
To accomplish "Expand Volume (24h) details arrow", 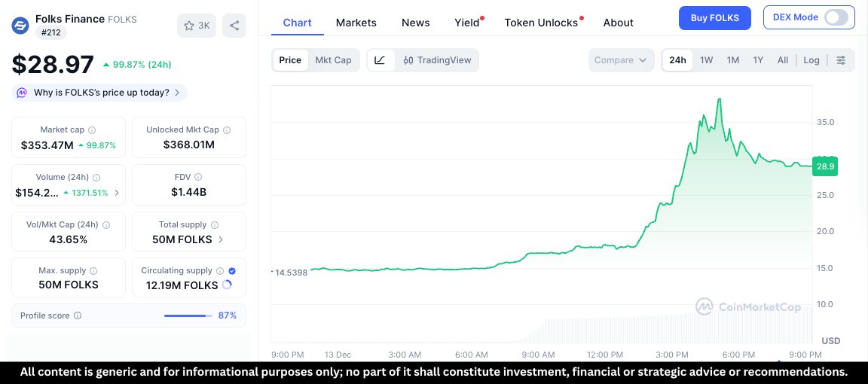I will point(116,193).
